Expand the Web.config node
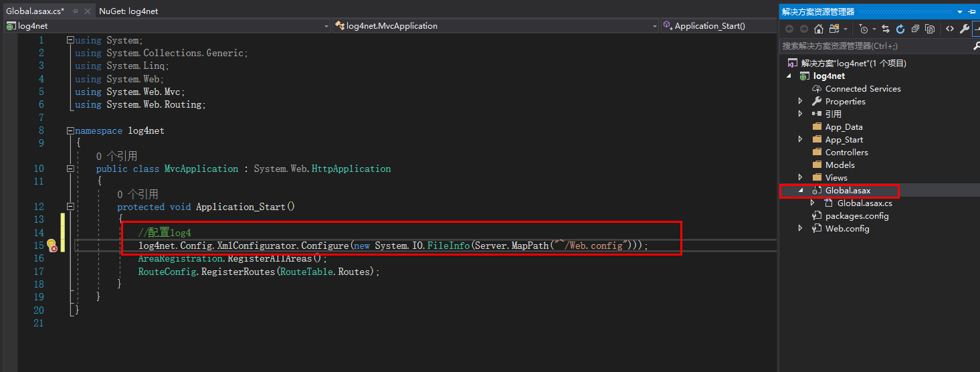 click(x=801, y=228)
